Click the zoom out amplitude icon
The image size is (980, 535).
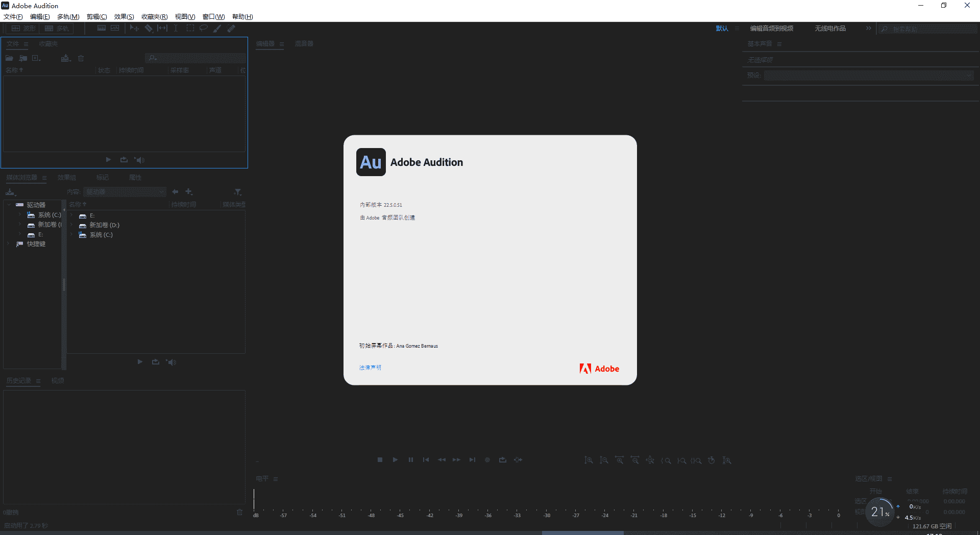pos(604,460)
